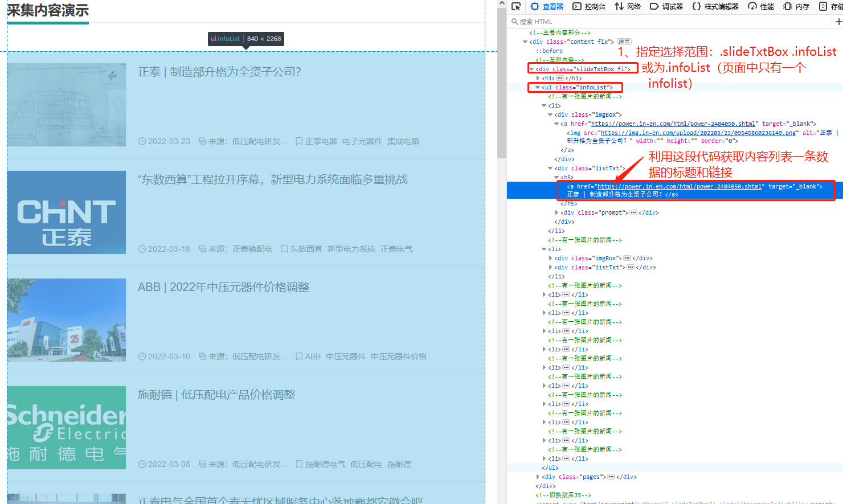Viewport: 843px width, 504px height.
Task: Click the 中压元器件价格 tag
Action: click(x=399, y=357)
